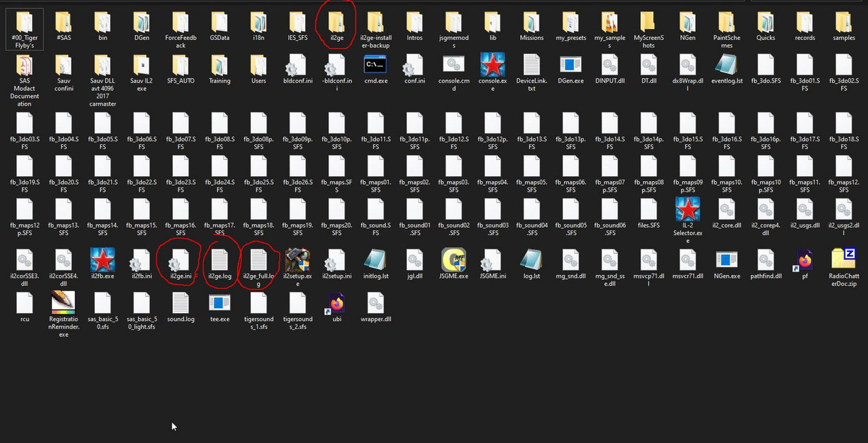The width and height of the screenshot is (868, 443).
Task: Open the Training folder
Action: pyautogui.click(x=220, y=70)
